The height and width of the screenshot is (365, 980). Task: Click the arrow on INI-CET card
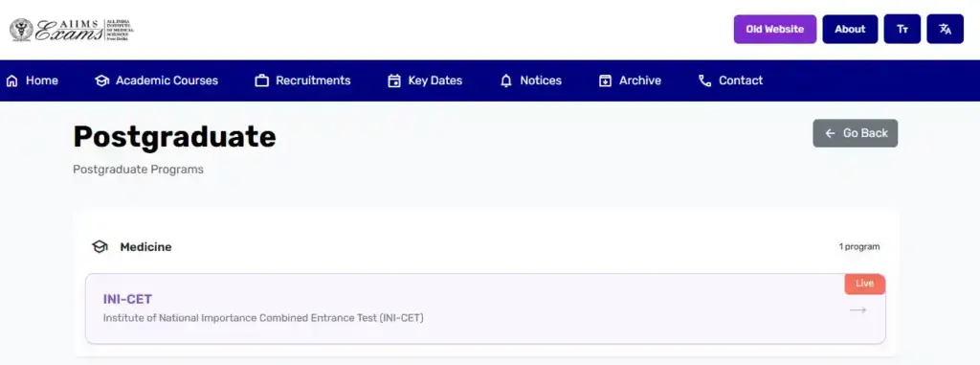click(x=858, y=309)
